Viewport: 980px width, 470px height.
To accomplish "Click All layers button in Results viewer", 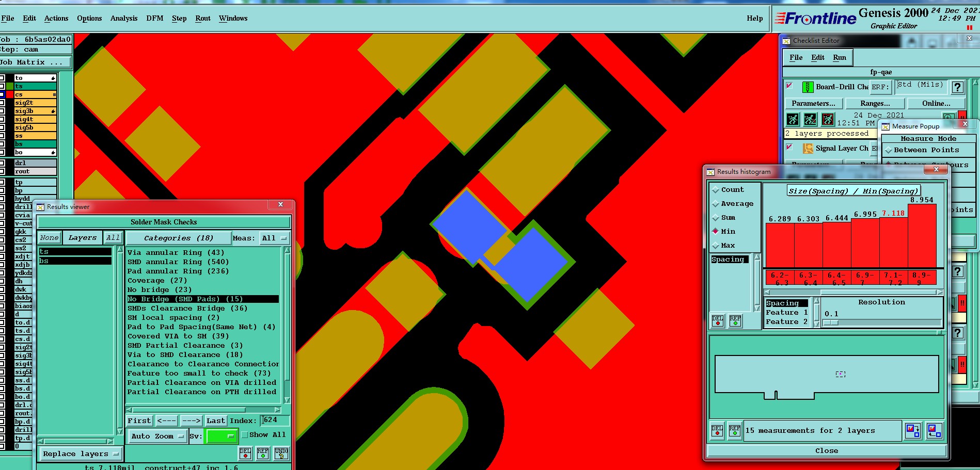I will click(113, 238).
